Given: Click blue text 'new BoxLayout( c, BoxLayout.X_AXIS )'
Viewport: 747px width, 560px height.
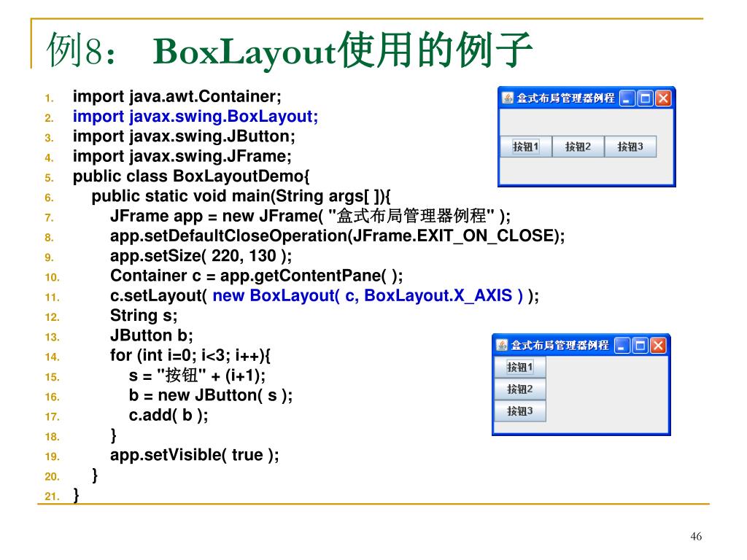Looking at the screenshot, I should [368, 296].
